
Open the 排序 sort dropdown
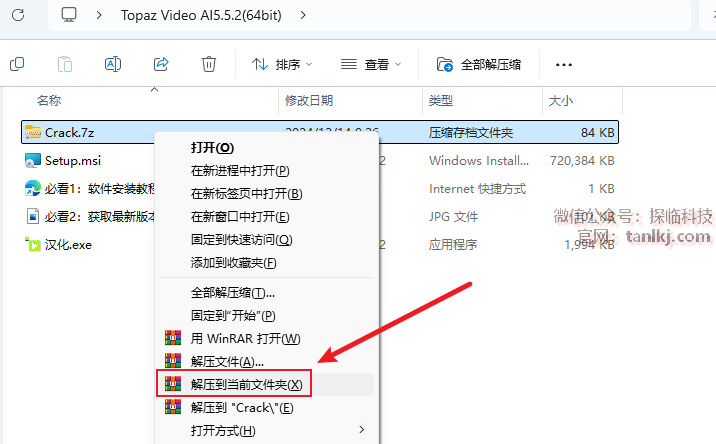282,64
